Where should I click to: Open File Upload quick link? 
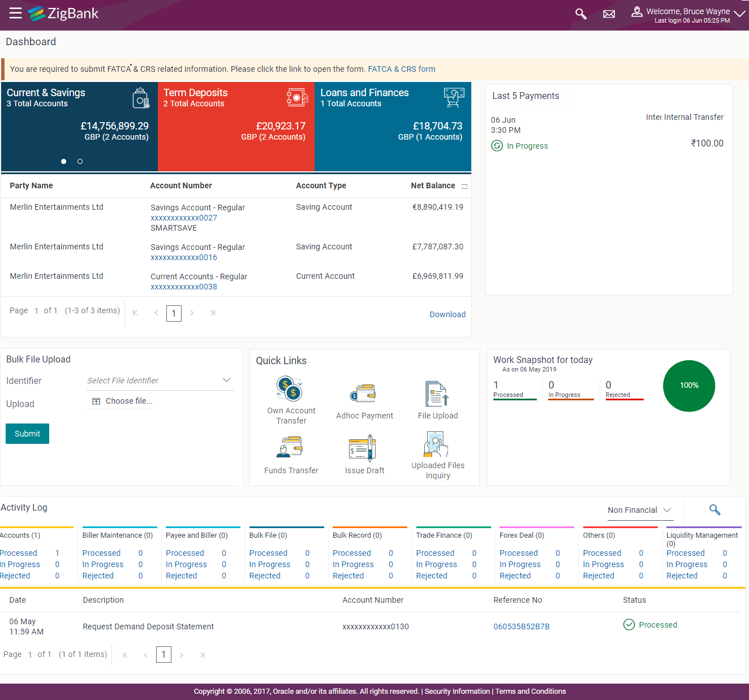438,400
